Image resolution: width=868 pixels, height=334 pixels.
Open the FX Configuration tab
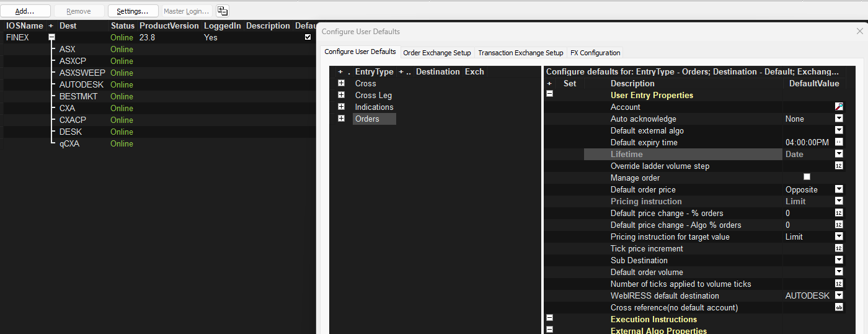coord(595,53)
